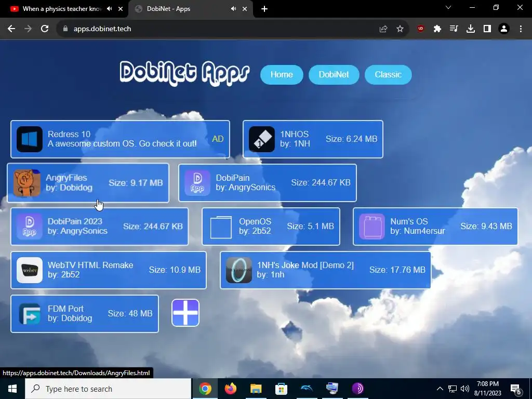Image resolution: width=532 pixels, height=399 pixels.
Task: Open Microsoft Store from the taskbar
Action: [281, 389]
